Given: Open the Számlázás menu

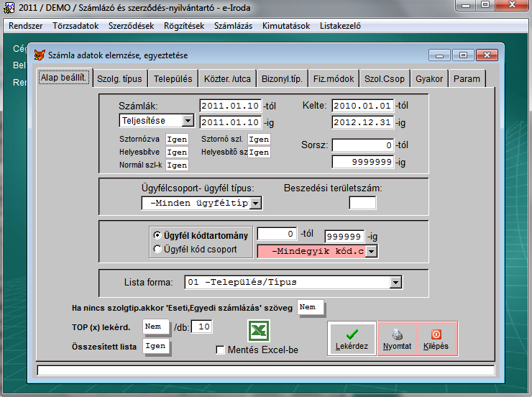Looking at the screenshot, I should point(232,26).
